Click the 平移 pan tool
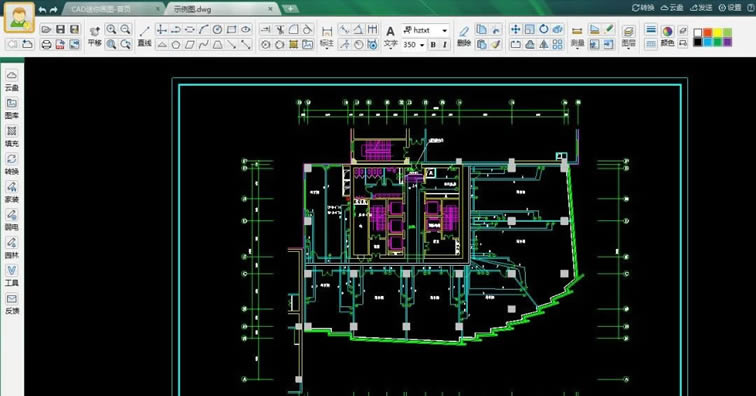Viewport: 756px width, 396px height. tap(95, 36)
